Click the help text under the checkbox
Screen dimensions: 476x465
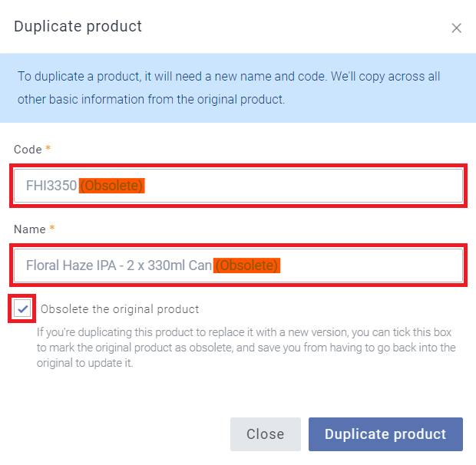click(x=246, y=348)
